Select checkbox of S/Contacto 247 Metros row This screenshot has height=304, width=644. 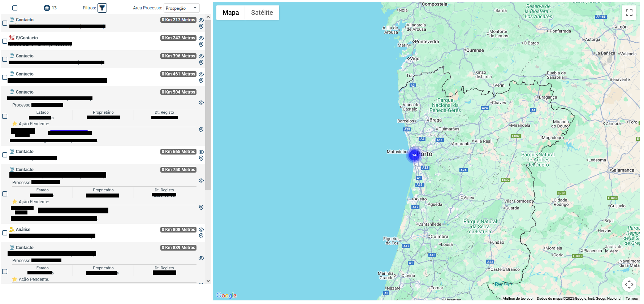[5, 41]
